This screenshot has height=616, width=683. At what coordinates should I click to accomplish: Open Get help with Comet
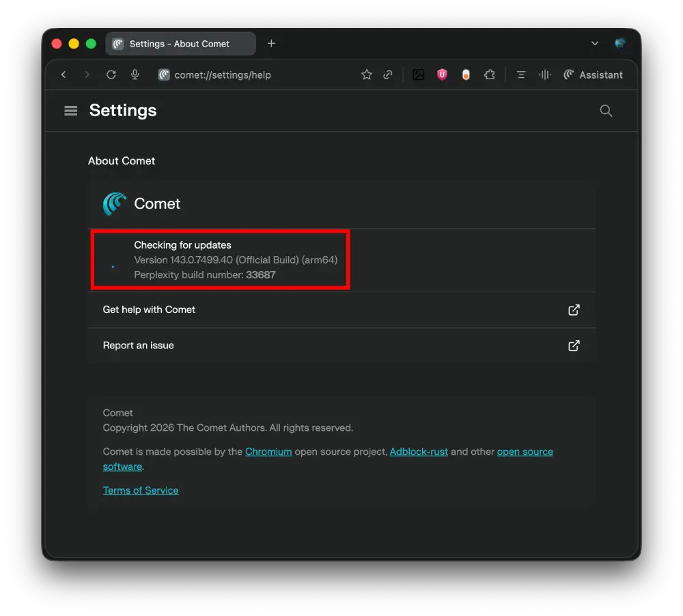(x=341, y=310)
